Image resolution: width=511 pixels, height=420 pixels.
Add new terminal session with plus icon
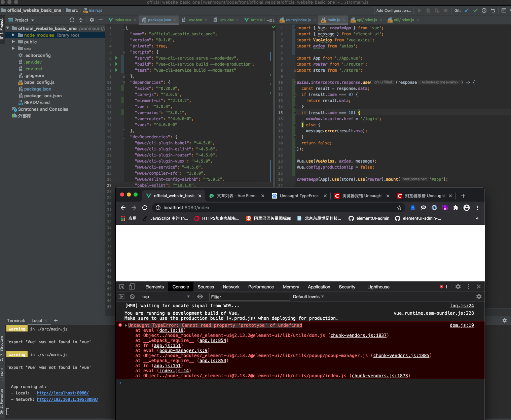point(56,320)
